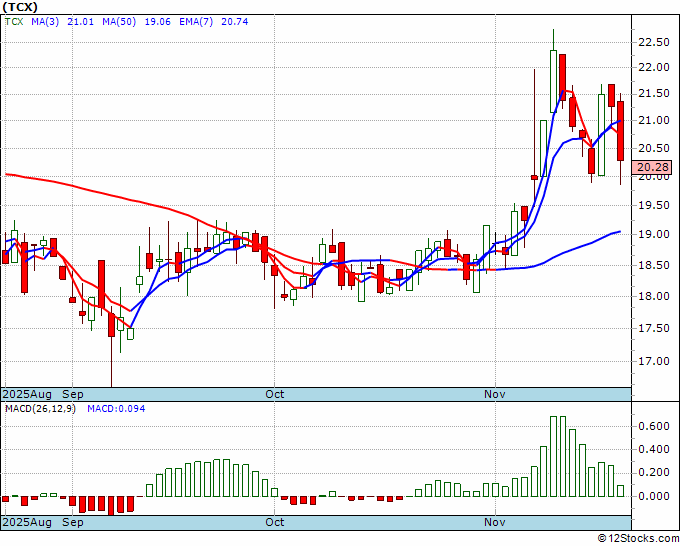The width and height of the screenshot is (680, 546).
Task: Click the 21.00 price axis label
Action: tap(654, 121)
